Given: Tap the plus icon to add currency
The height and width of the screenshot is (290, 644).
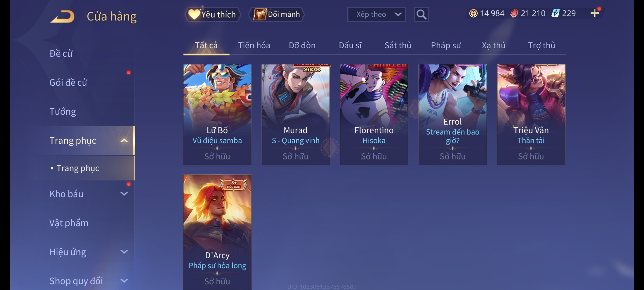Looking at the screenshot, I should [x=595, y=13].
